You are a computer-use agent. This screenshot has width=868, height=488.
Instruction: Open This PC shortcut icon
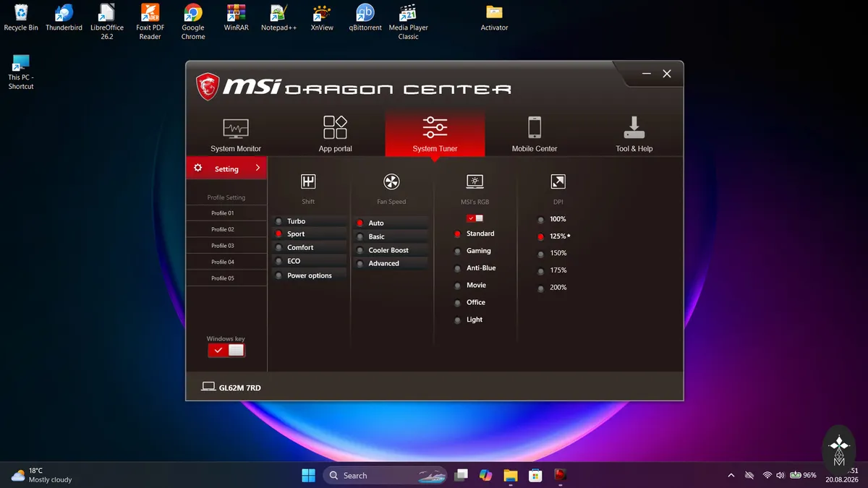click(x=21, y=72)
